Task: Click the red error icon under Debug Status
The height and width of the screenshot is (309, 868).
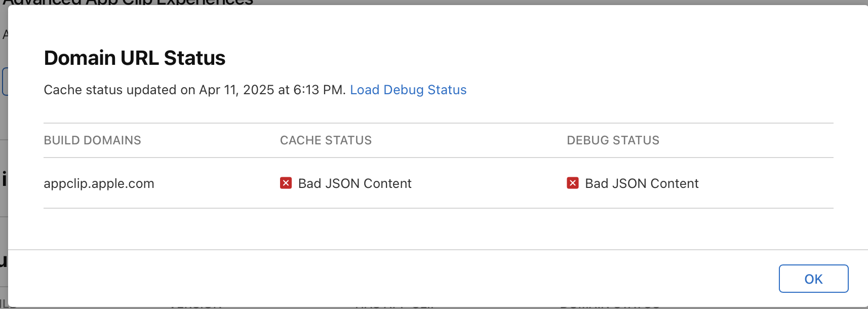Action: pos(573,183)
